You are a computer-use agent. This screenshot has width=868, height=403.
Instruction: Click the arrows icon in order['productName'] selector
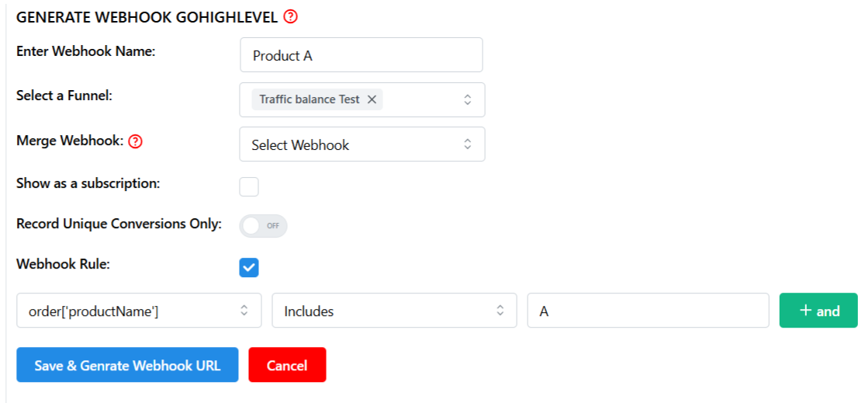pos(244,311)
